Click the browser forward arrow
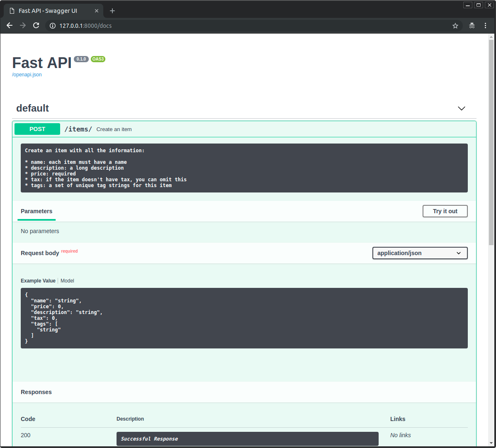Image resolution: width=496 pixels, height=448 pixels. point(23,26)
